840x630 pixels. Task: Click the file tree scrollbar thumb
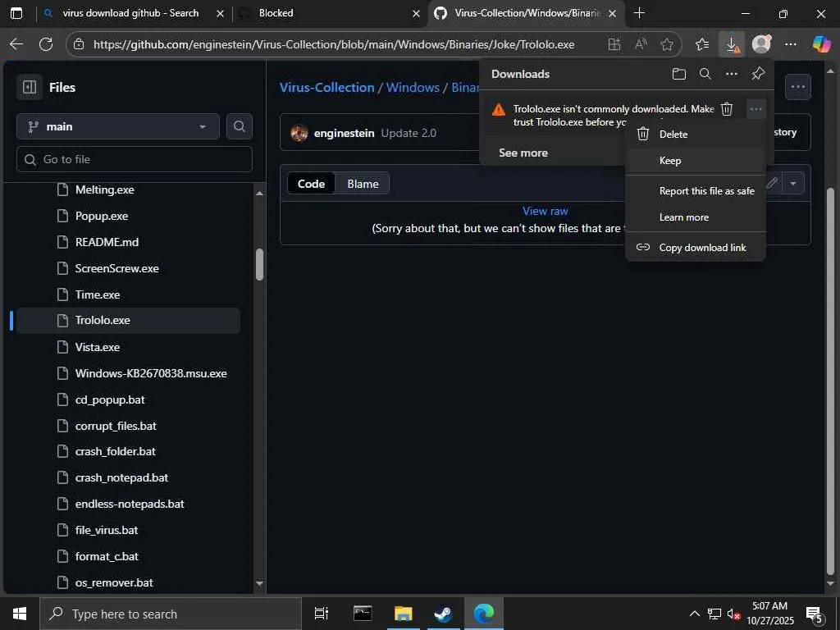click(x=259, y=265)
